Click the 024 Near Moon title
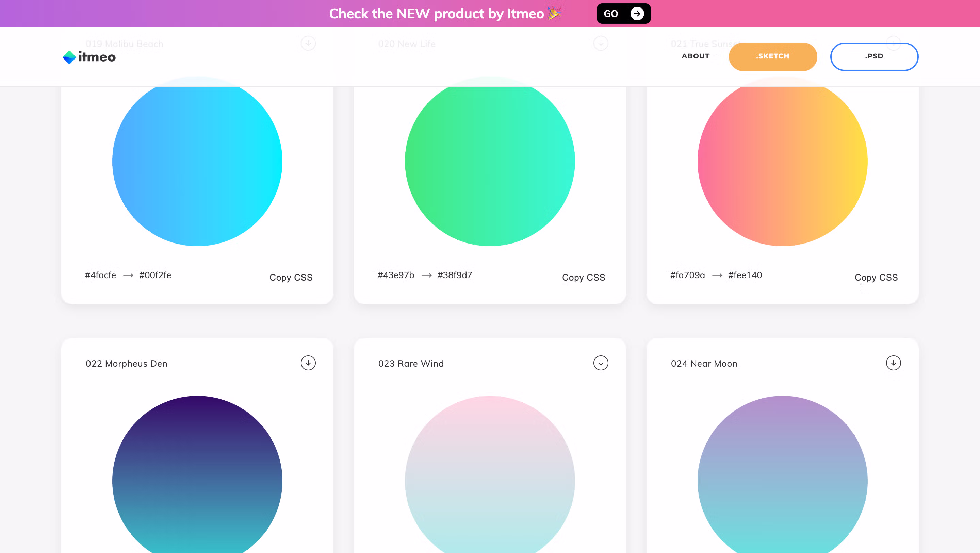 (x=704, y=364)
